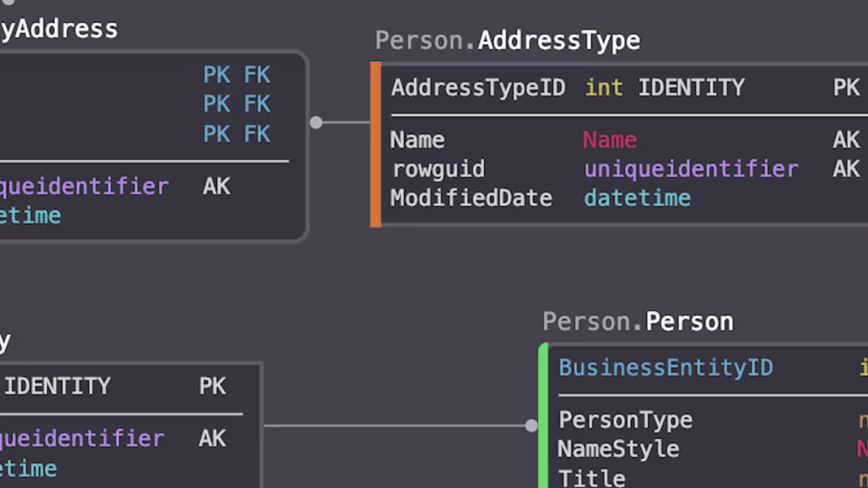Select the PersonType column
Image resolution: width=868 pixels, height=488 pixels.
[625, 420]
